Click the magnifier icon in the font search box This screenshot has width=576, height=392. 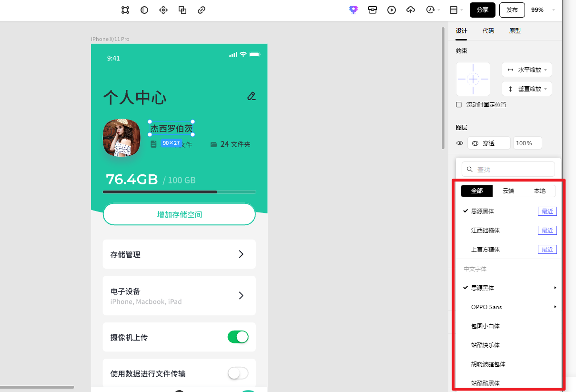pos(470,170)
